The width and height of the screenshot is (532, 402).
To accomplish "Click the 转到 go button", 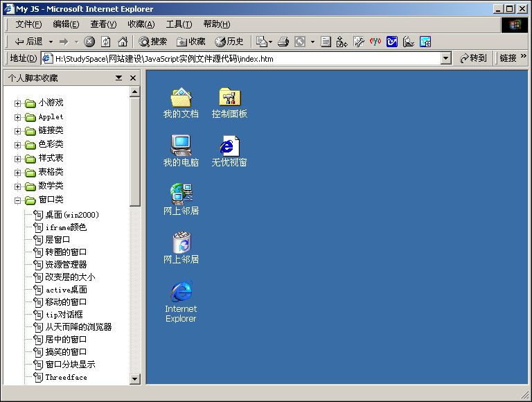I will (x=474, y=59).
